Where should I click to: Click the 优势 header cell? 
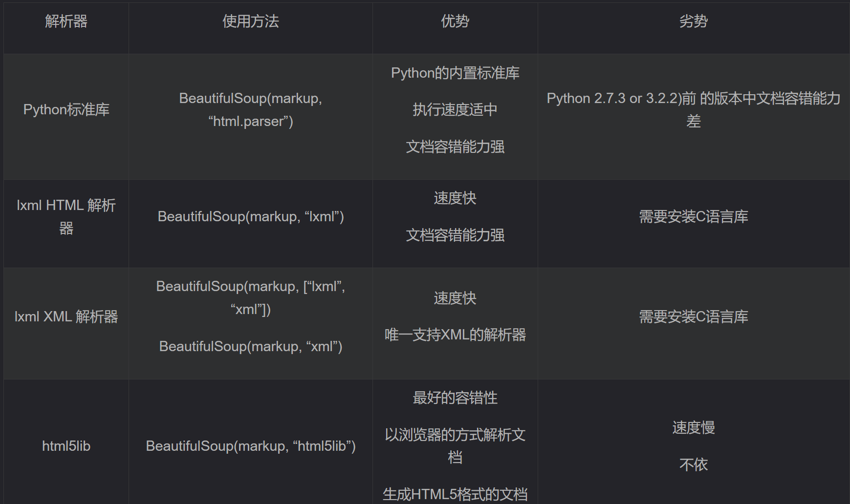tap(455, 21)
